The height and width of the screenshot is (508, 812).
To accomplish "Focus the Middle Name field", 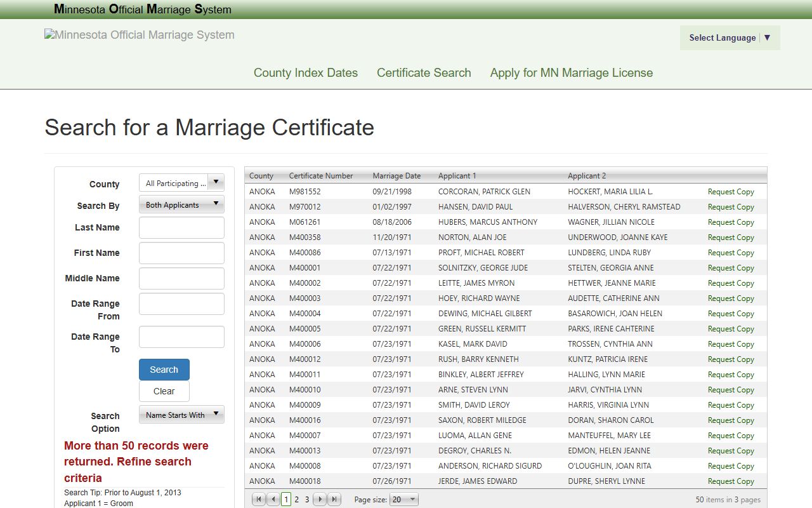I will tap(181, 278).
